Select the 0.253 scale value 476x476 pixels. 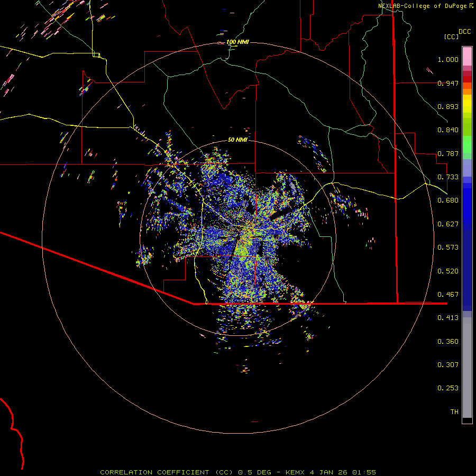[448, 388]
